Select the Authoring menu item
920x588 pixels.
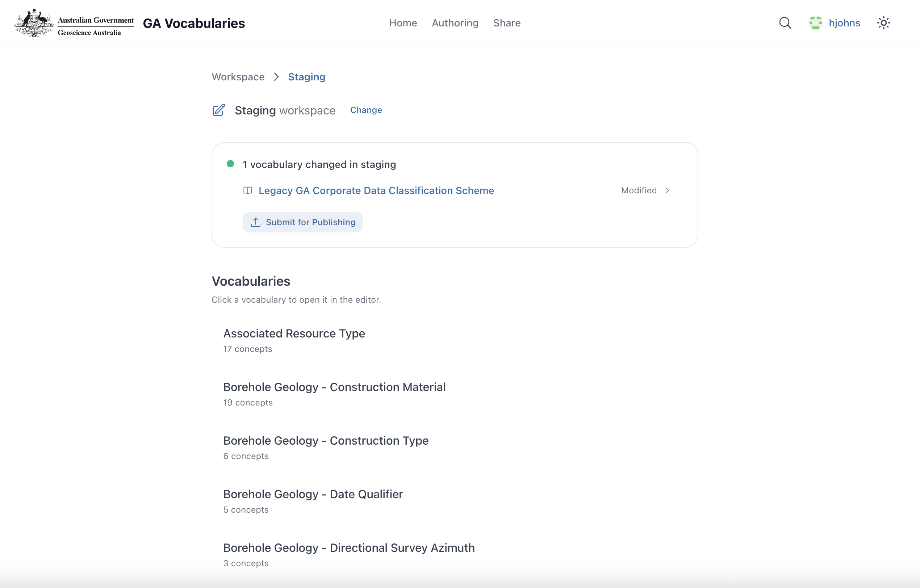pos(455,23)
